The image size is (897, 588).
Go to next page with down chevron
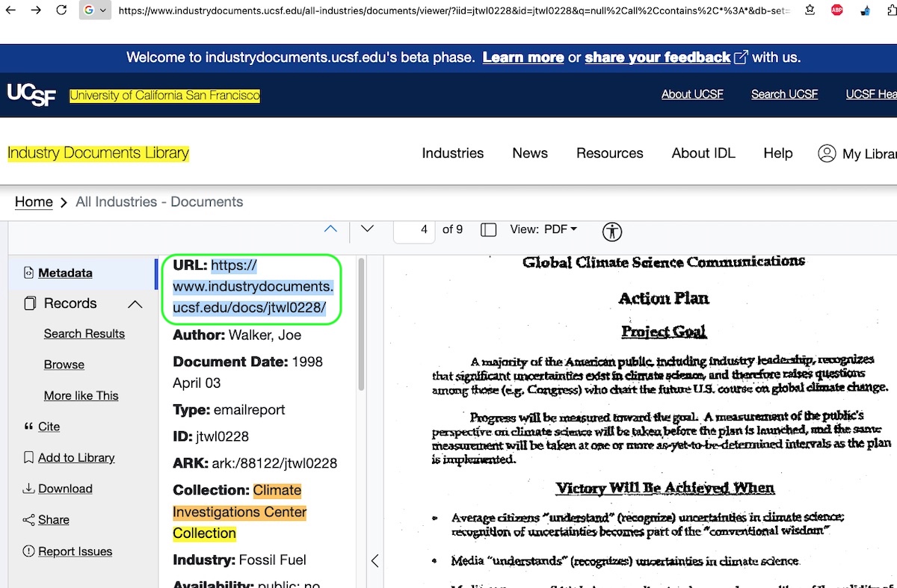(367, 229)
